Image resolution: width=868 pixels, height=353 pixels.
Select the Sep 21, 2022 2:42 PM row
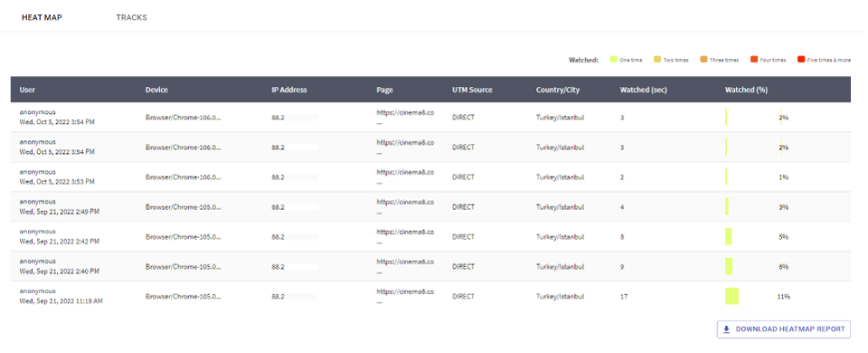[x=430, y=236]
